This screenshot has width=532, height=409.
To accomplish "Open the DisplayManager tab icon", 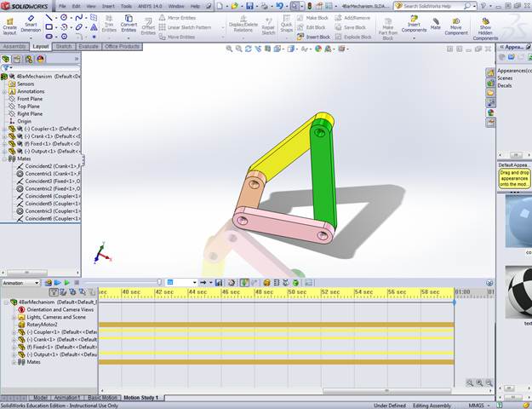I will tap(40, 59).
